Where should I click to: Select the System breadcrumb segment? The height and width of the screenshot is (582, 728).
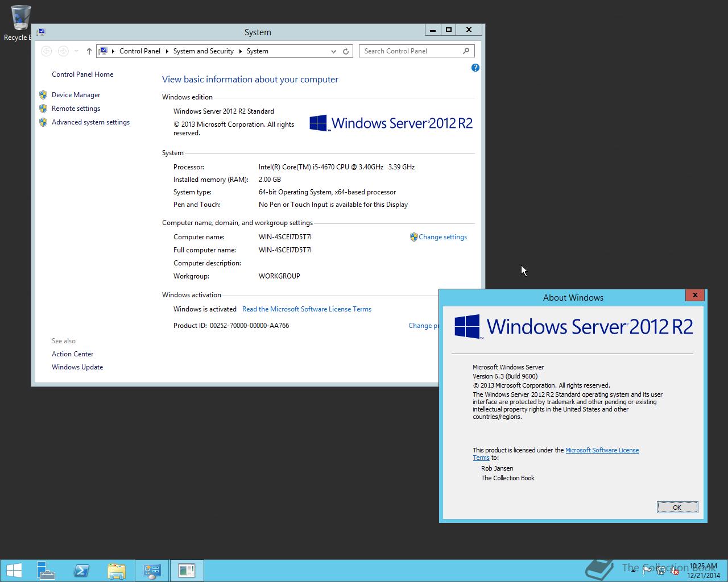point(258,51)
